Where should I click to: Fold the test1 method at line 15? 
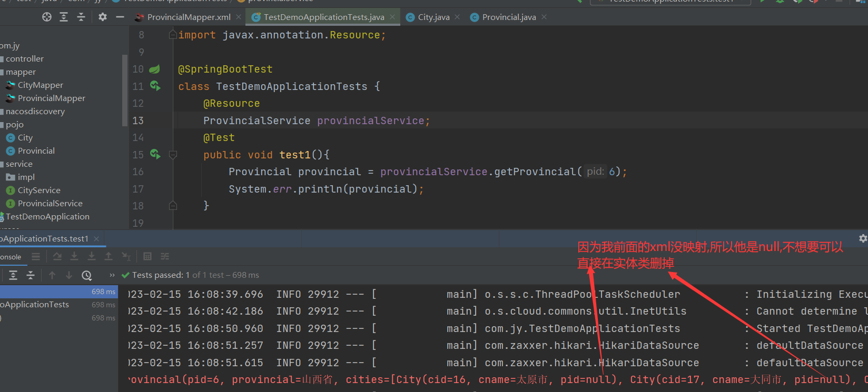[x=173, y=155]
